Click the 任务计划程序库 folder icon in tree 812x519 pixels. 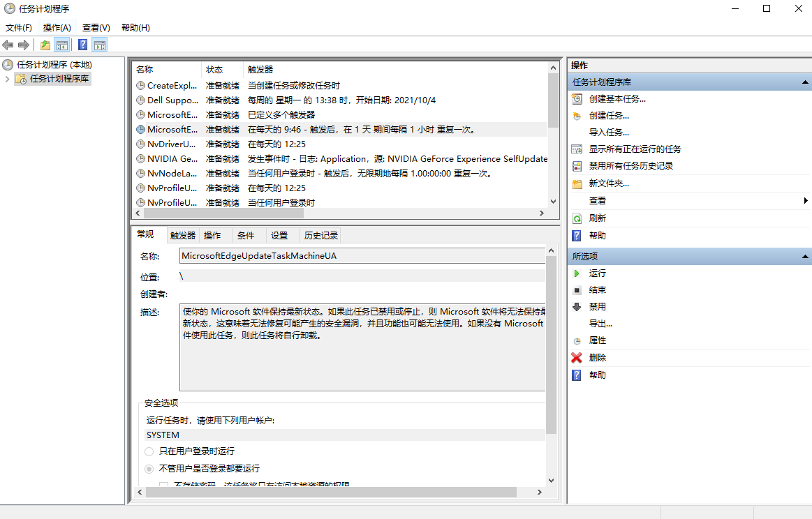click(x=21, y=79)
